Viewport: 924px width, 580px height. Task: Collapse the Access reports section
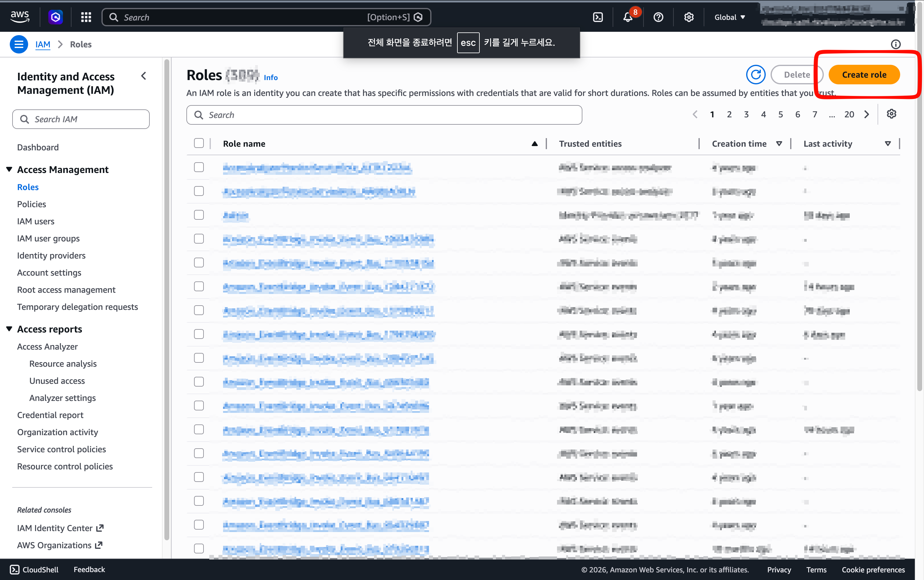tap(9, 329)
